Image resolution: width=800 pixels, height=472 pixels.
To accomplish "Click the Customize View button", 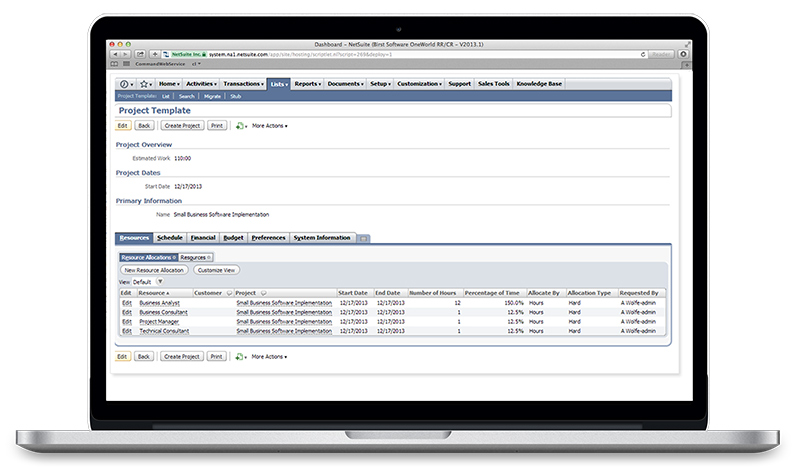I will pyautogui.click(x=216, y=270).
